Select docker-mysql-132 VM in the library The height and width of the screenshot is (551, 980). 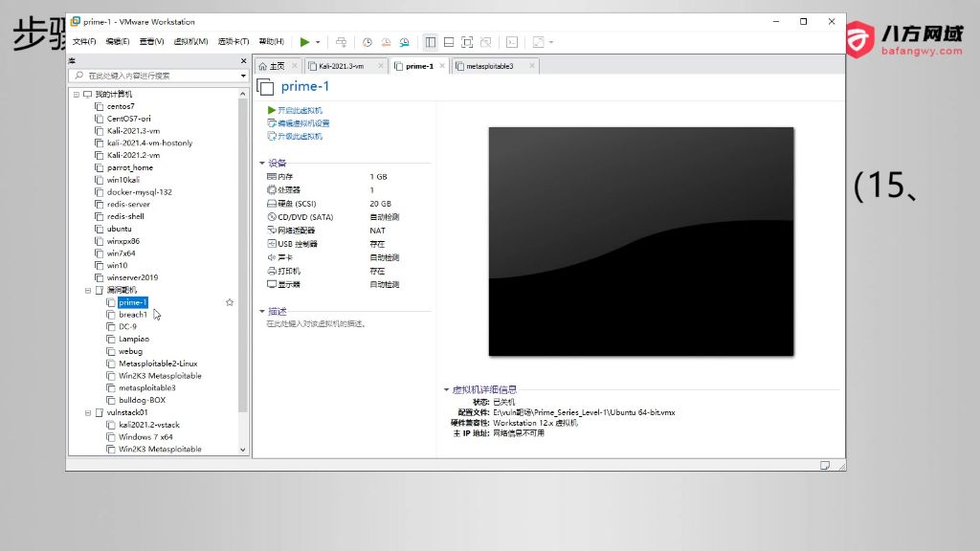(x=140, y=192)
